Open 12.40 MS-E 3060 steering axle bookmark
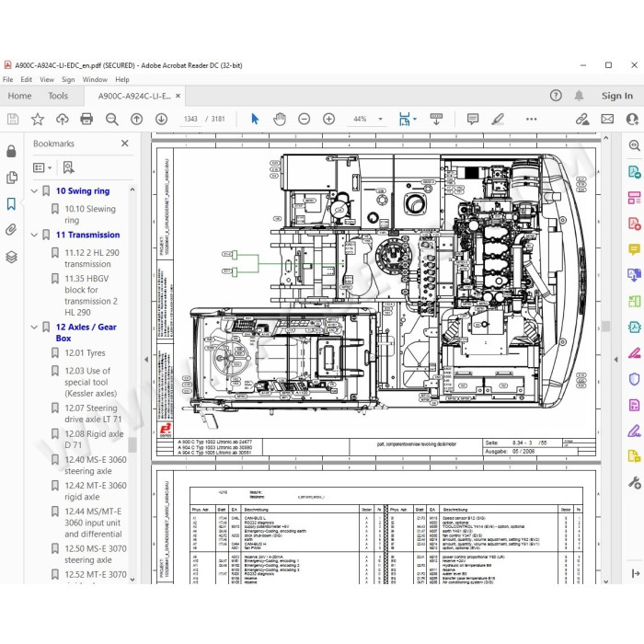This screenshot has width=644, height=644. (96, 465)
